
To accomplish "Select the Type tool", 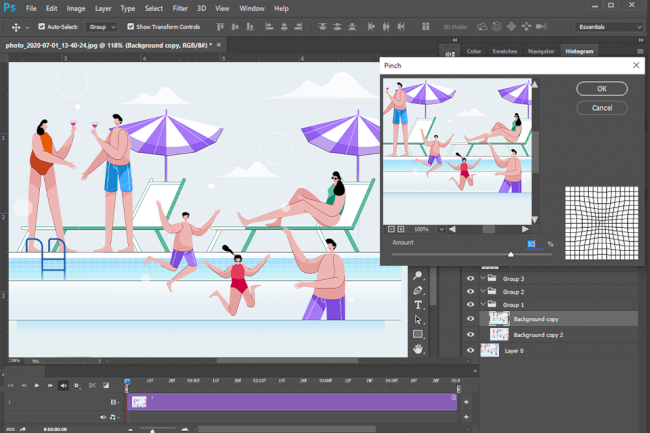I will 418,305.
